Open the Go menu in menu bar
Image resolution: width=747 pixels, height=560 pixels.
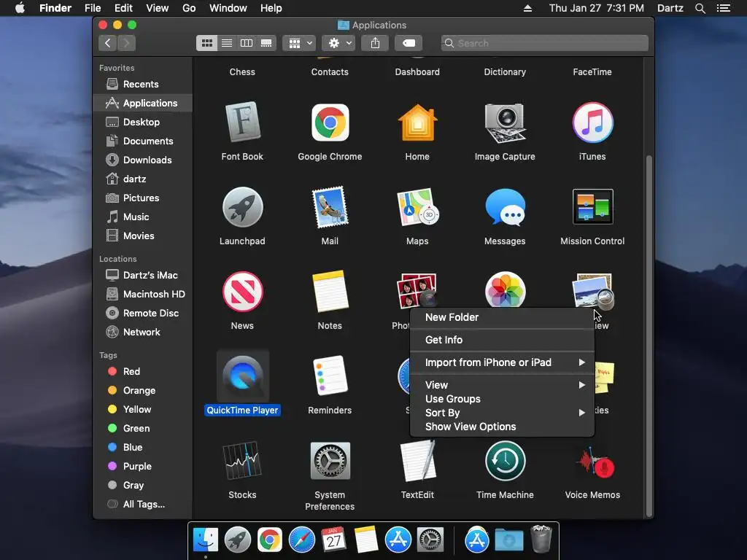coord(189,8)
